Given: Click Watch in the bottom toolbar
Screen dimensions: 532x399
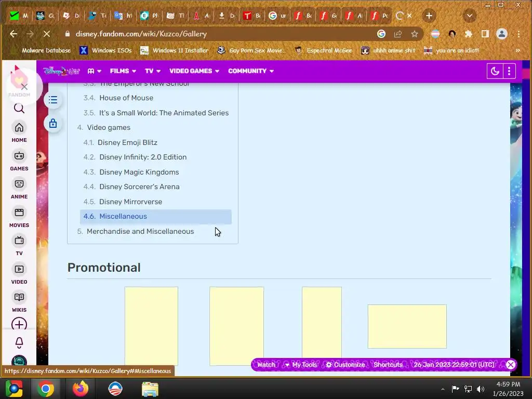Looking at the screenshot, I should (x=266, y=365).
